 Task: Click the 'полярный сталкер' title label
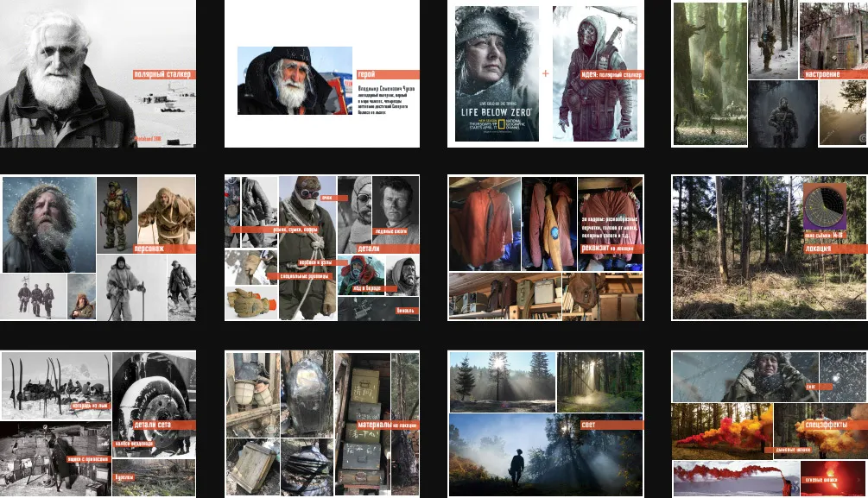[x=164, y=74]
